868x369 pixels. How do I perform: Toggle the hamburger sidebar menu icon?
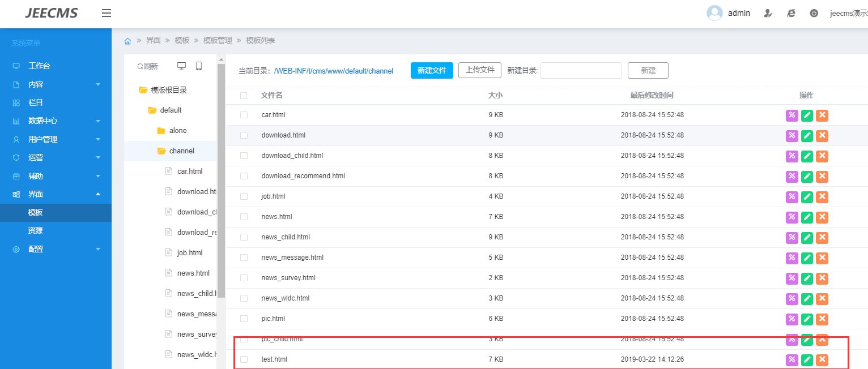(x=107, y=13)
